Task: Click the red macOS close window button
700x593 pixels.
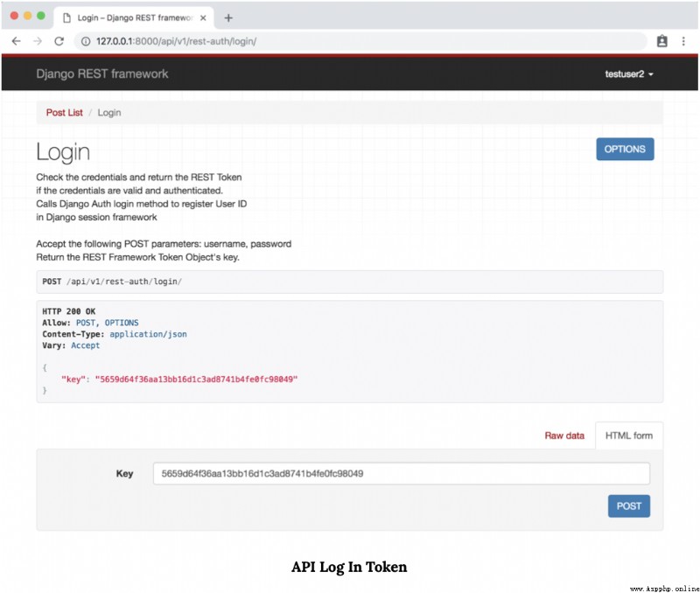Action: [x=14, y=16]
